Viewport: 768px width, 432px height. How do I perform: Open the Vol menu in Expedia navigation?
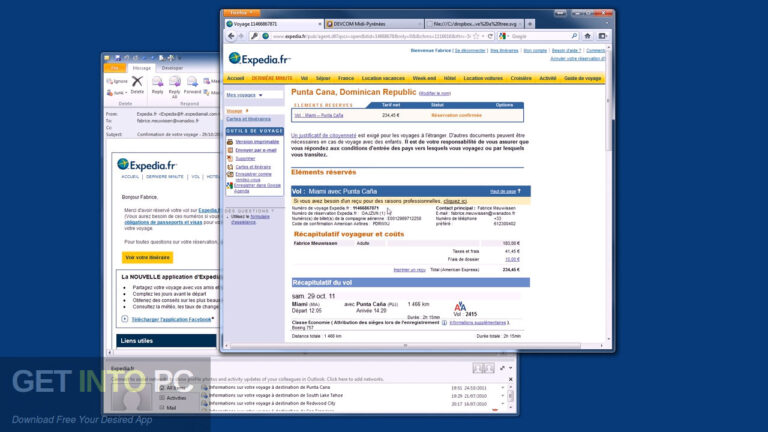304,78
